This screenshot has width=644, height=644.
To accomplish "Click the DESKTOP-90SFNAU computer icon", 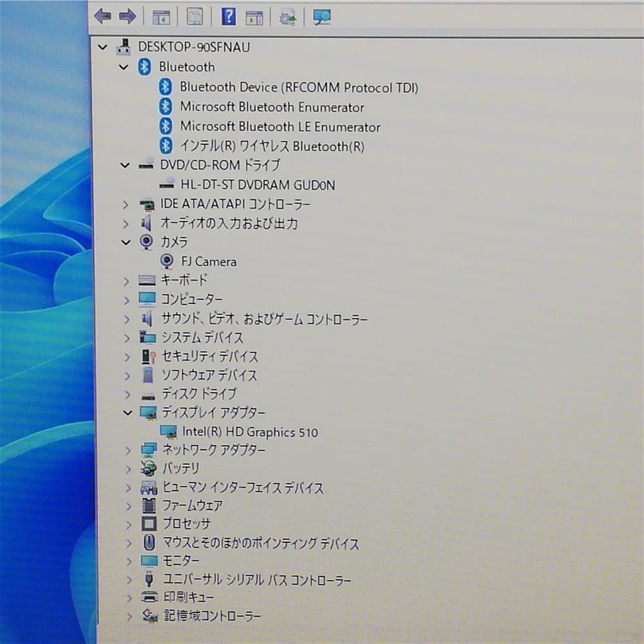I will (x=124, y=47).
